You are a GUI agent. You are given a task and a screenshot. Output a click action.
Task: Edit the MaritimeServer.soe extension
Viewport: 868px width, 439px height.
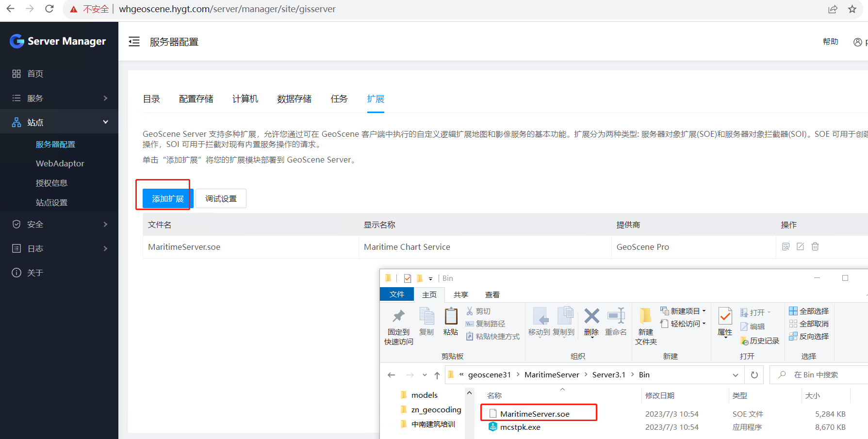click(801, 246)
